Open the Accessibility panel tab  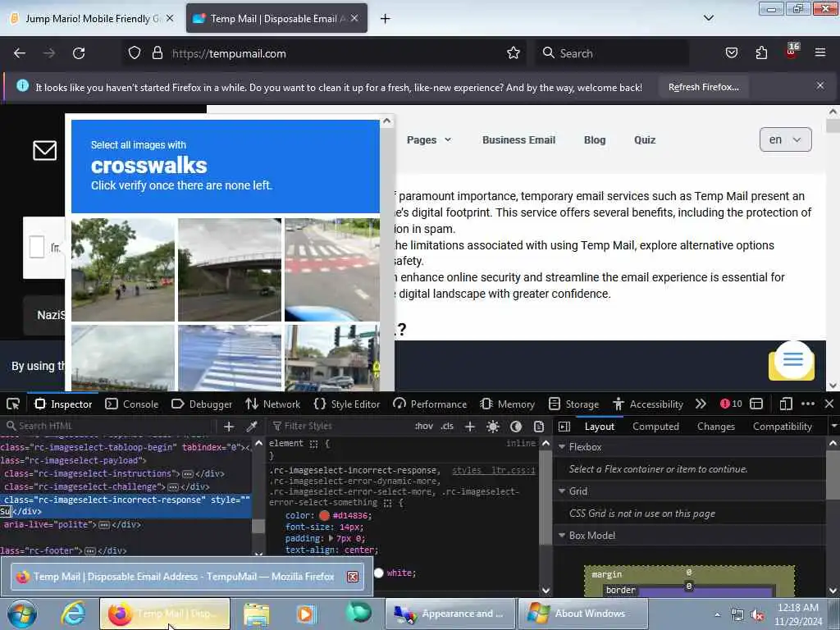(648, 404)
